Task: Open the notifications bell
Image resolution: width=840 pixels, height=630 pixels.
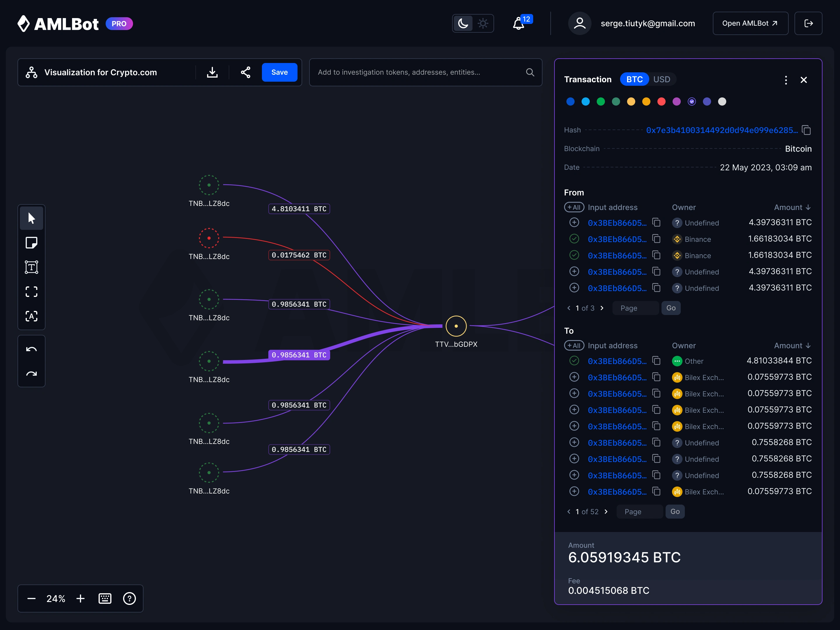Action: [x=519, y=24]
